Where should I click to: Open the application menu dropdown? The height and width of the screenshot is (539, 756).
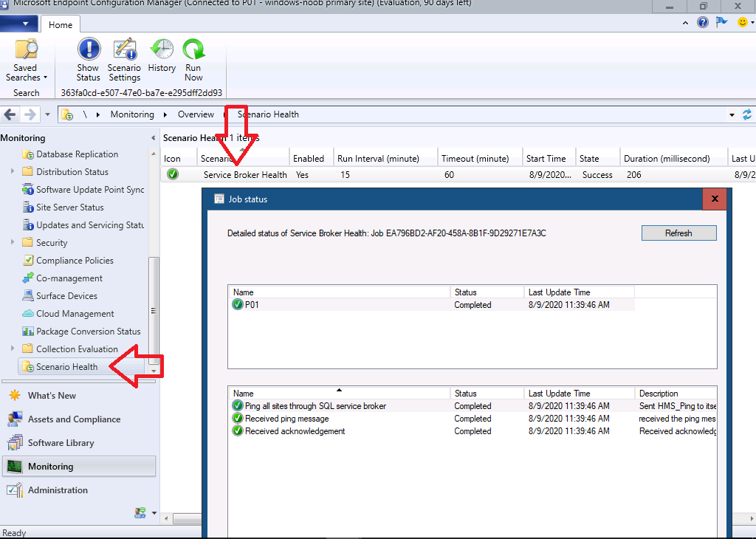(x=19, y=24)
